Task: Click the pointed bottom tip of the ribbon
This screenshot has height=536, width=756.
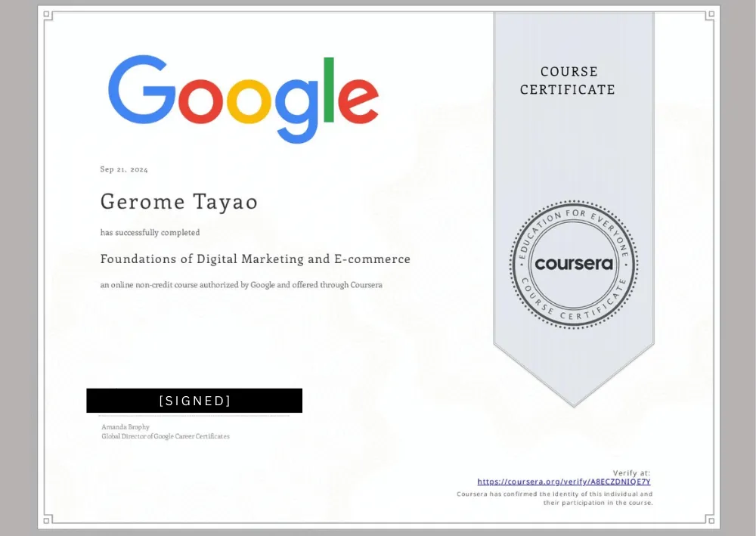Action: (574, 403)
